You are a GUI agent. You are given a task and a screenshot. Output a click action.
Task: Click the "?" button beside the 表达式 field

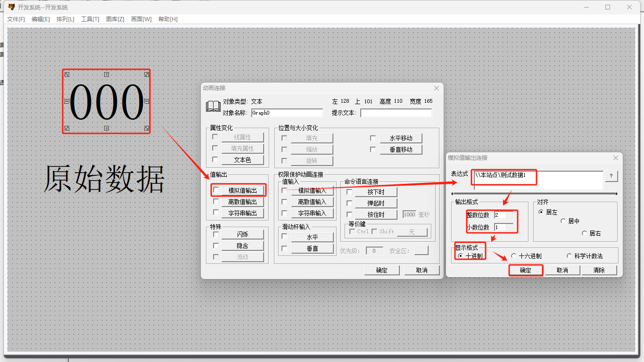(611, 176)
